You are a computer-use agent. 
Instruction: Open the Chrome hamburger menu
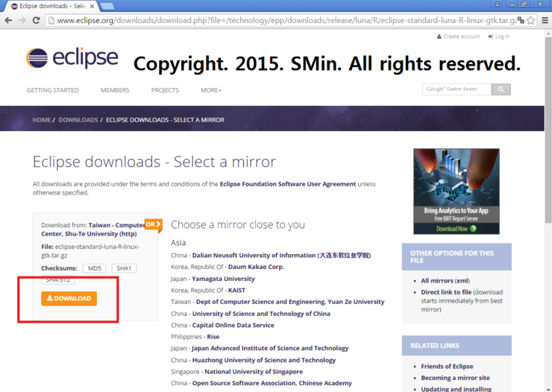[x=545, y=20]
